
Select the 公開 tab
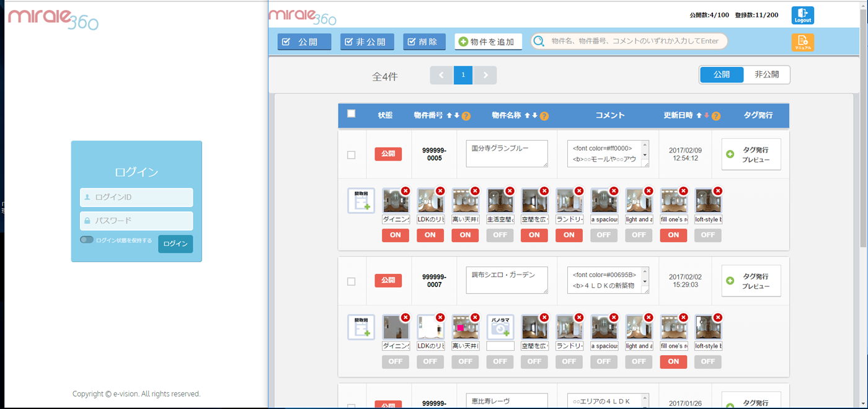[x=722, y=74]
